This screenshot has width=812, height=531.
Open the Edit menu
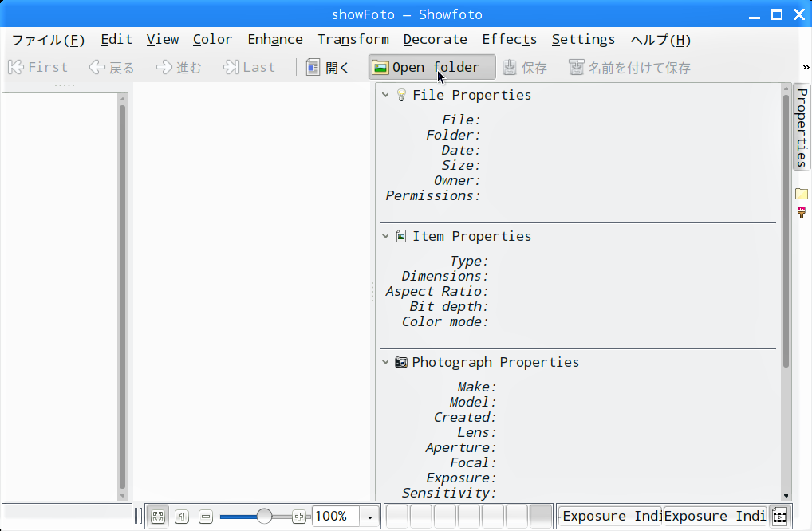pyautogui.click(x=116, y=40)
